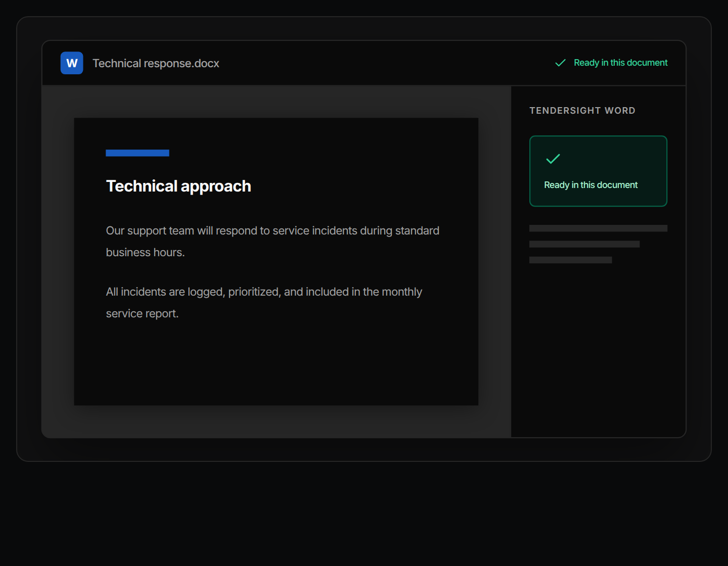The width and height of the screenshot is (728, 566).
Task: Click the large checkmark in the status card
Action: tap(553, 159)
